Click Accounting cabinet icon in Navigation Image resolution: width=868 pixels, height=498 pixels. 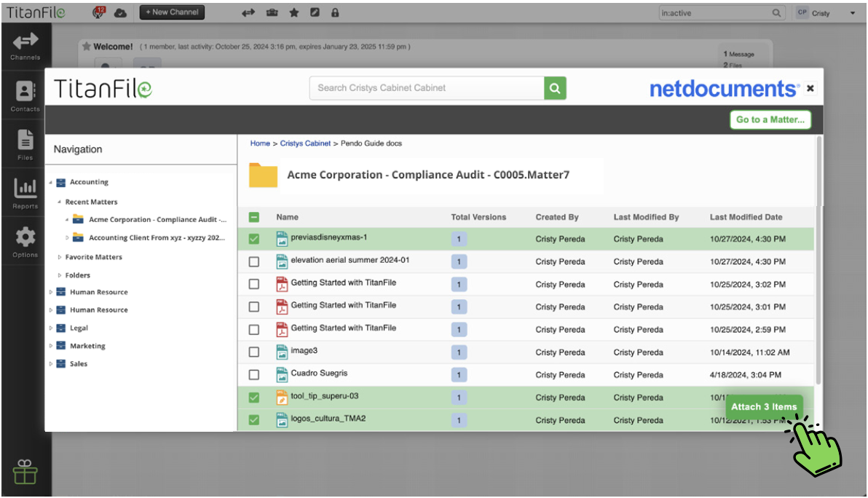pos(61,182)
